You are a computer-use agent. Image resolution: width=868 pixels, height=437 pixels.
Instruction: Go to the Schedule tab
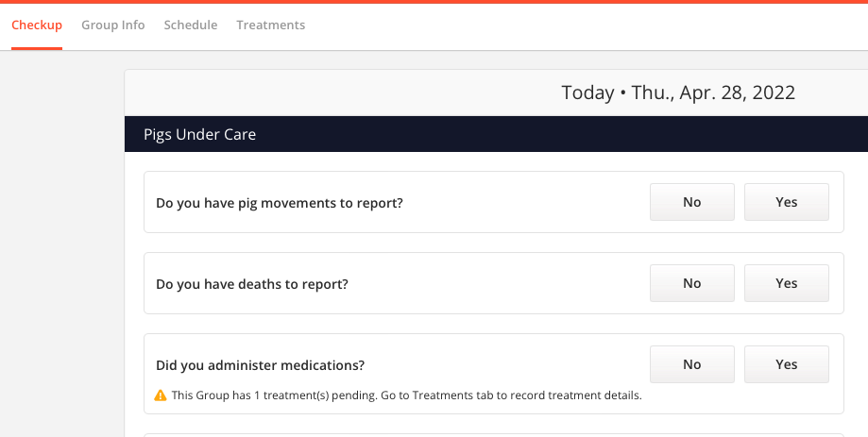click(191, 25)
